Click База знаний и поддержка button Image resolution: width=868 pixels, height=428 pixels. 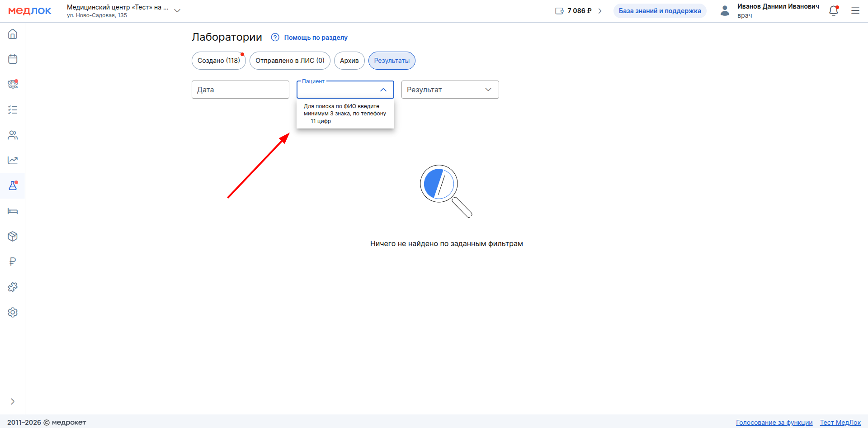(x=660, y=11)
